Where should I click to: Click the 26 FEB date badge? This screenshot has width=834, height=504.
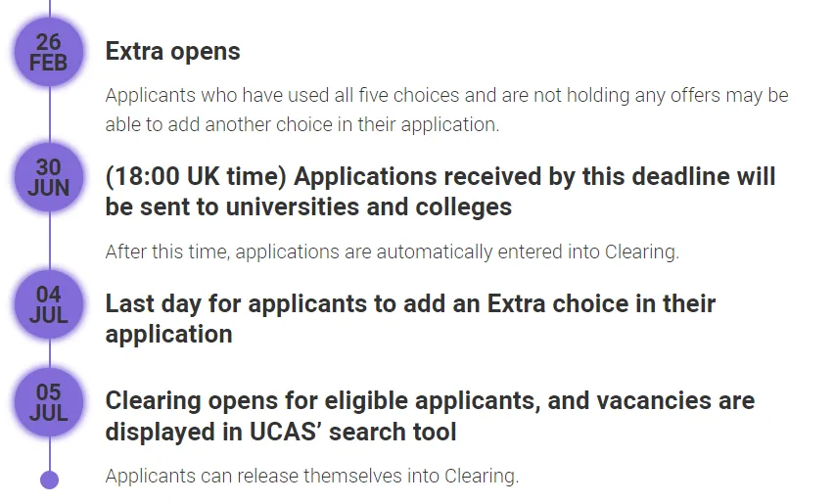click(48, 52)
